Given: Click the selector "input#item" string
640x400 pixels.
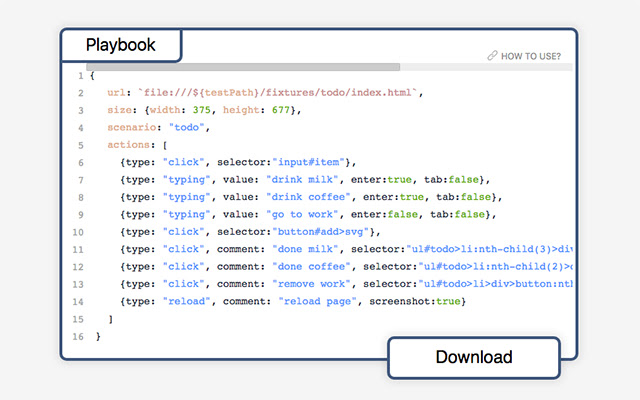Looking at the screenshot, I should pos(308,162).
